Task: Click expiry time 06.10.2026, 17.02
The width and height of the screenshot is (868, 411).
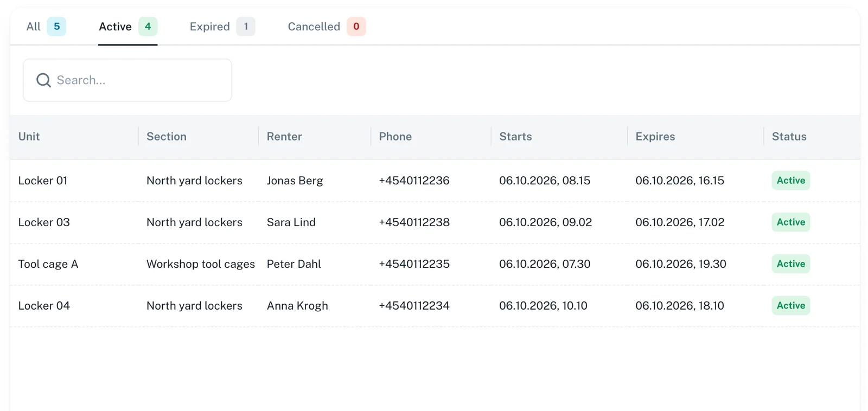Action: [680, 222]
